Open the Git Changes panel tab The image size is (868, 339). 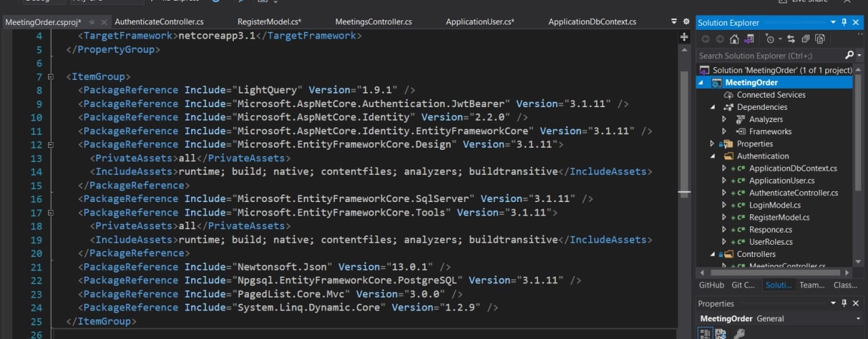744,285
